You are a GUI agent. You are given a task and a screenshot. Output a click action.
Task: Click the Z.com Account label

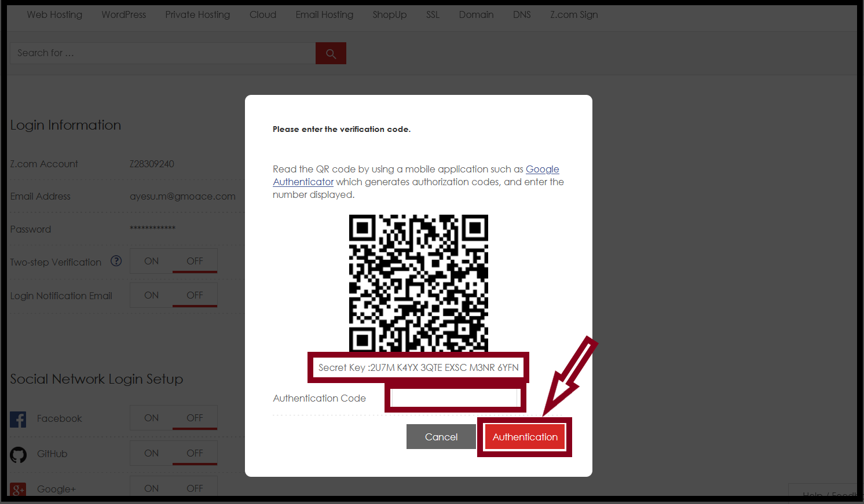pos(44,164)
